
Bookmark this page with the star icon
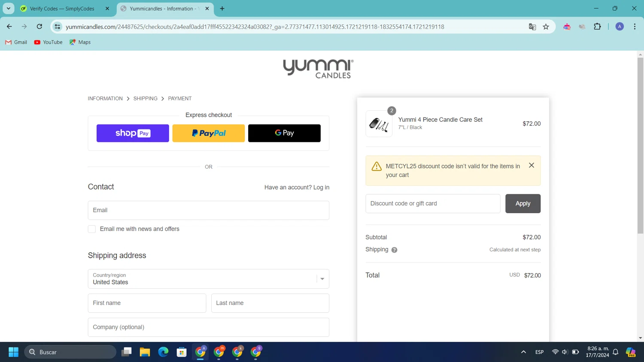point(546,27)
